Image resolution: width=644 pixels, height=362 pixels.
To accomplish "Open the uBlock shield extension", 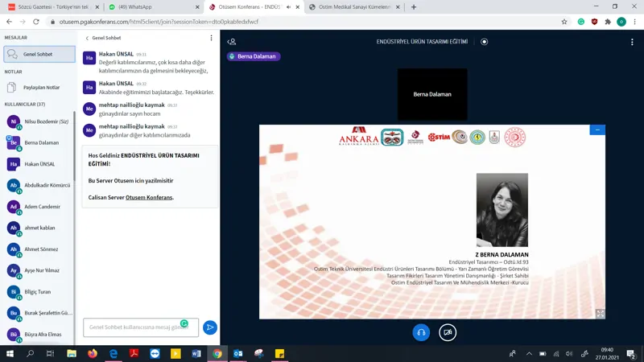I will pos(594,22).
